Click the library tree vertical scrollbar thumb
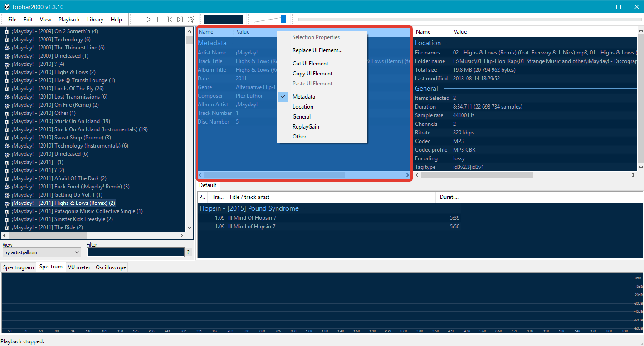Image resolution: width=644 pixels, height=346 pixels. pyautogui.click(x=189, y=40)
